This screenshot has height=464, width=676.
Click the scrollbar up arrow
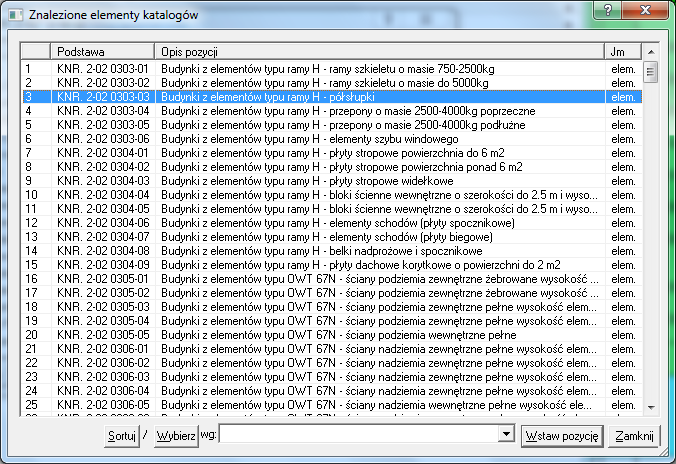[650, 51]
